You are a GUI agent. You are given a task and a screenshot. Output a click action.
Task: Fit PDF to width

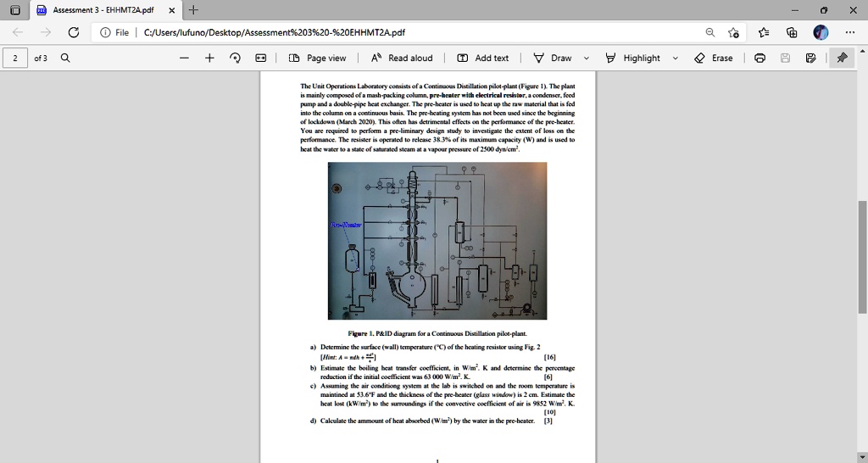pyautogui.click(x=261, y=58)
